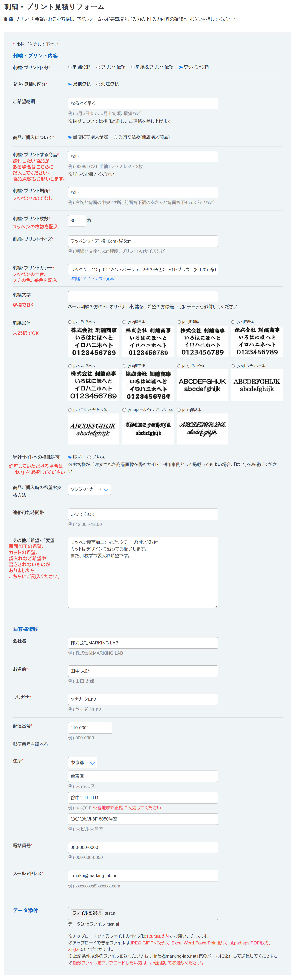The width and height of the screenshot is (295, 980).
Task: Click the building field ○○○ビル8F 8050号室
Action: pyautogui.click(x=143, y=819)
